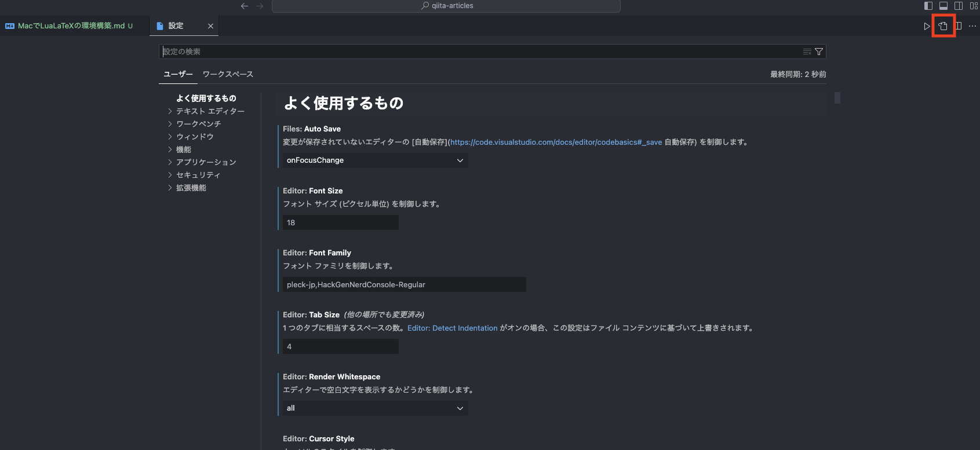Click the Tab Size value field

(x=341, y=346)
